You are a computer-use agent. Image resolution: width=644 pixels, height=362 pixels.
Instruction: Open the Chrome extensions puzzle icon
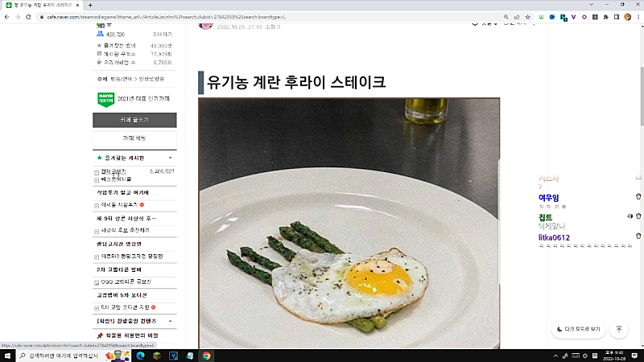[x=606, y=17]
